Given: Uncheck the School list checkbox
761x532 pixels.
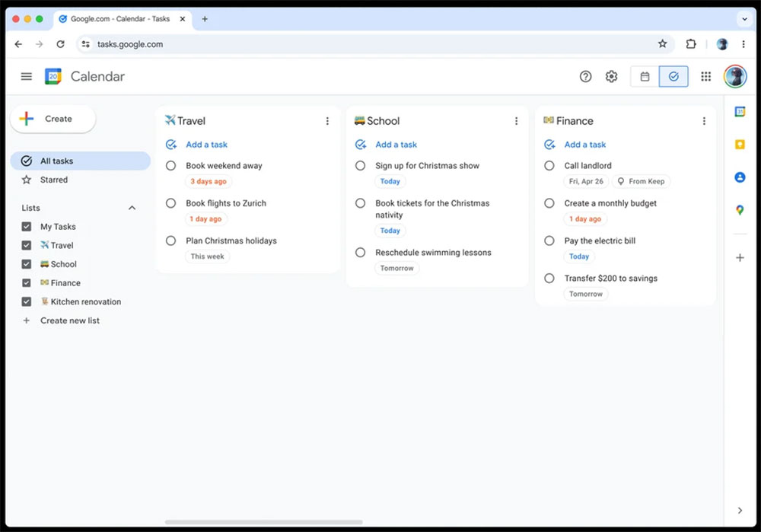Looking at the screenshot, I should (26, 264).
